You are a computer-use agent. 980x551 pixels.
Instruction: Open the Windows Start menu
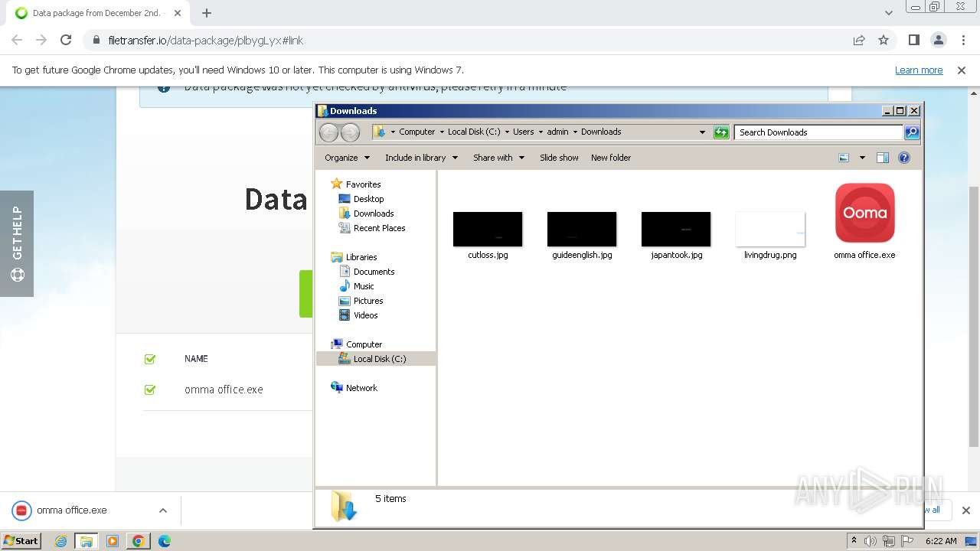[x=21, y=540]
